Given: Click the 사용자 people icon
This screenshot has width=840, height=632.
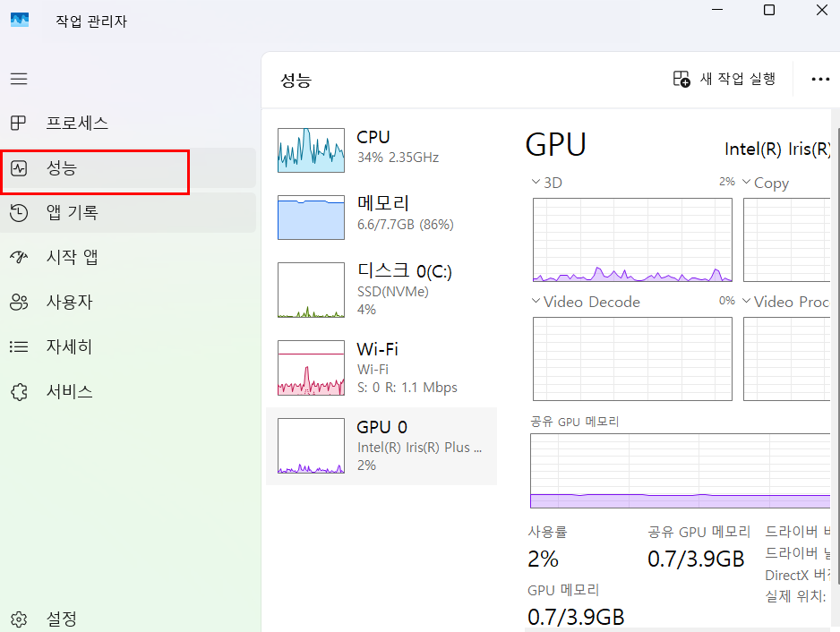Looking at the screenshot, I should tap(19, 302).
